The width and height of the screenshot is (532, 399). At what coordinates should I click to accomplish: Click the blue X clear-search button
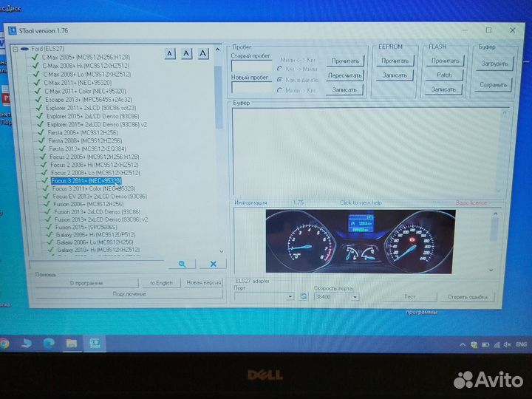(x=213, y=264)
